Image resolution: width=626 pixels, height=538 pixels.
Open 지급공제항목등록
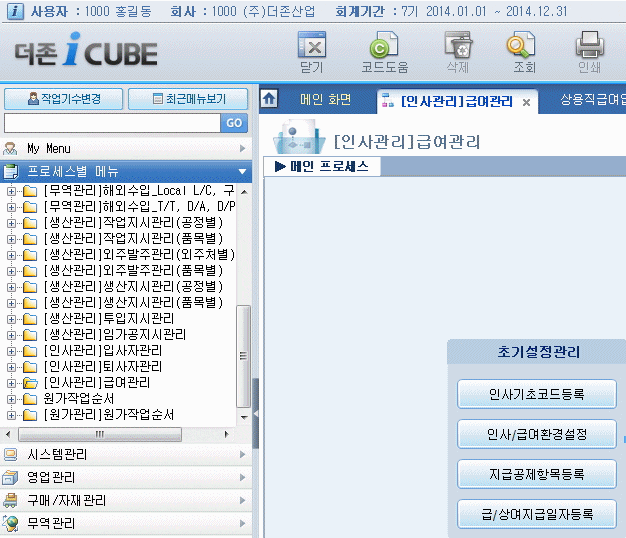537,474
